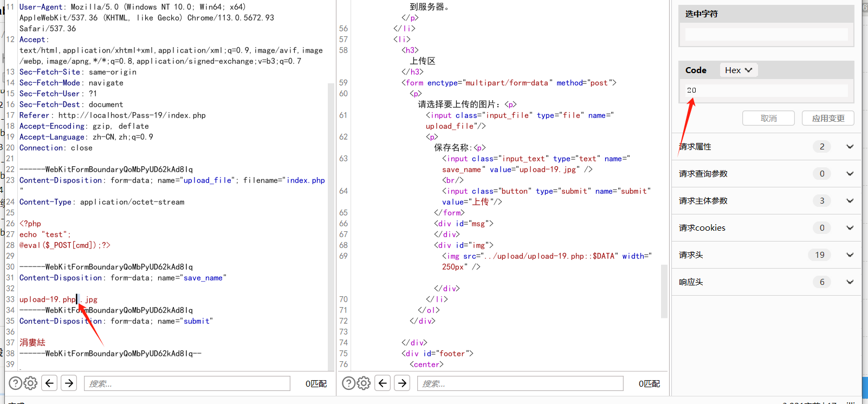Click the div id="footer" line
This screenshot has width=868, height=404.
pos(437,354)
